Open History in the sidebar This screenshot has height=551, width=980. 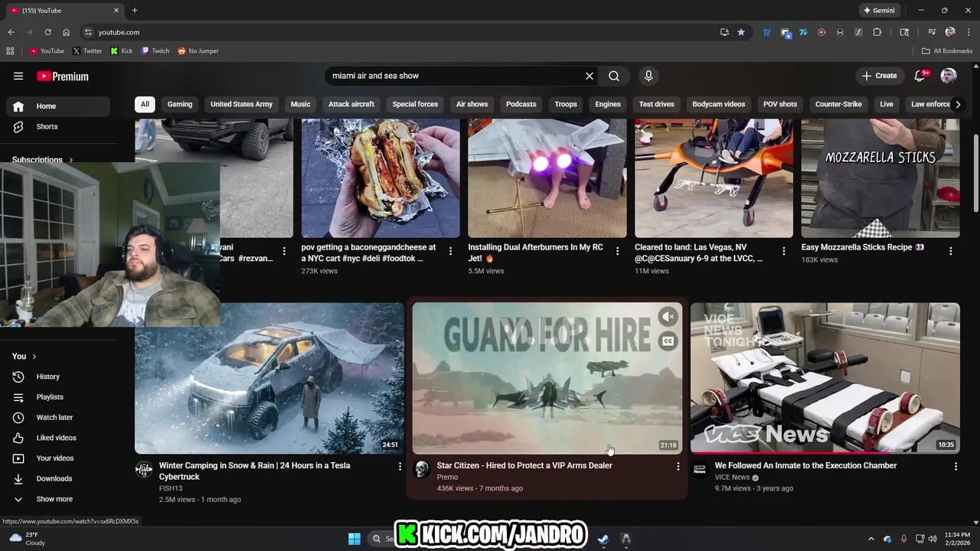click(x=58, y=377)
